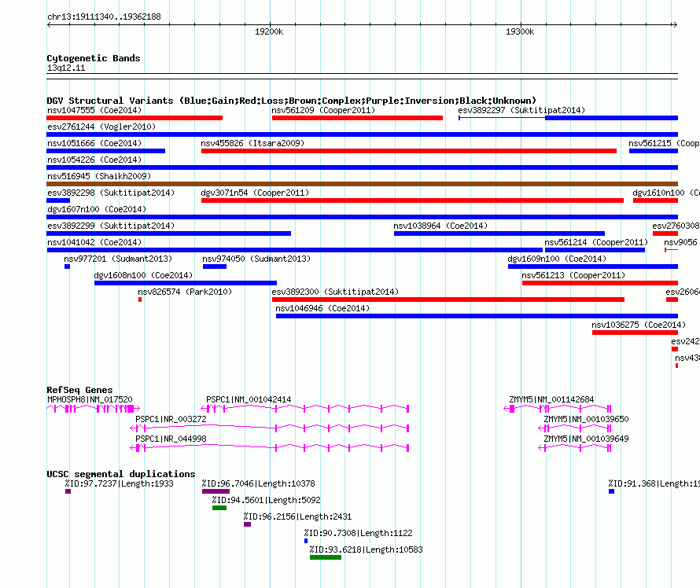The height and width of the screenshot is (588, 700).
Task: Click the tiny red nsv826574 (Park2010) marker
Action: click(140, 300)
